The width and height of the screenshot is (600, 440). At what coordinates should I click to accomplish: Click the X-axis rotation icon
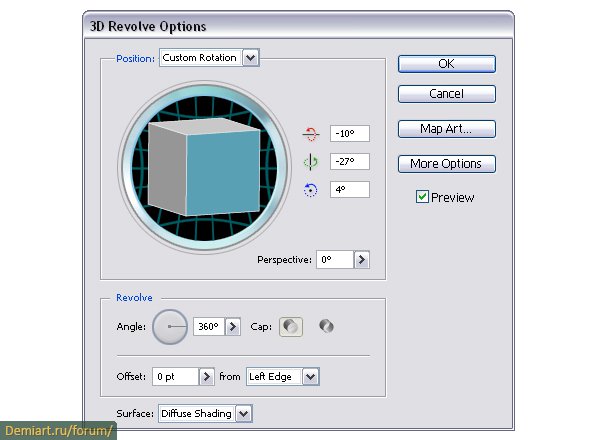click(311, 134)
